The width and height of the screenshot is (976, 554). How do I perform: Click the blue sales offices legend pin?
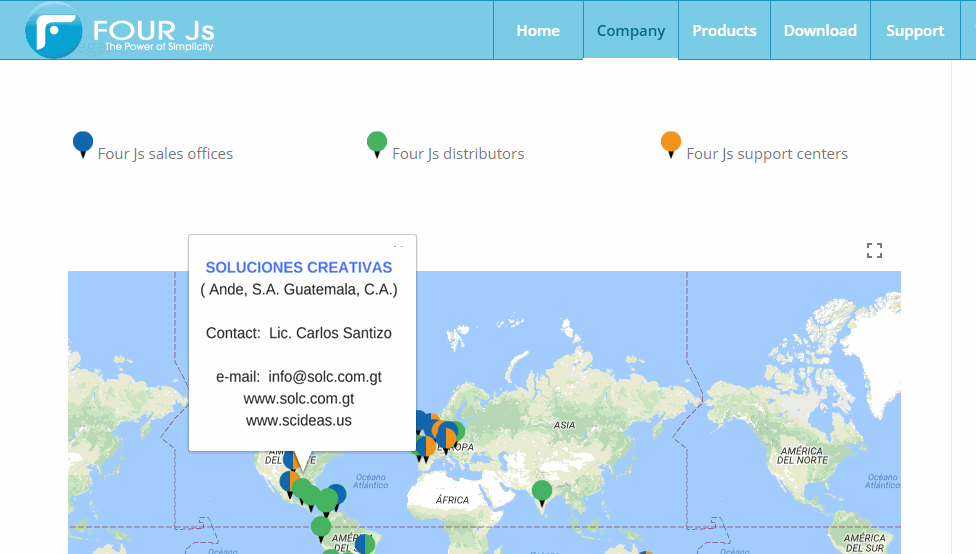[x=83, y=144]
